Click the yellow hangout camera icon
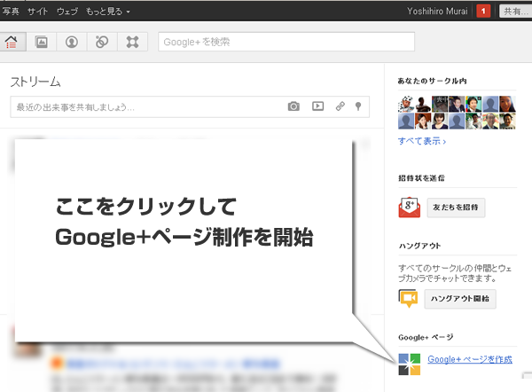The height and width of the screenshot is (392, 532). [x=409, y=298]
